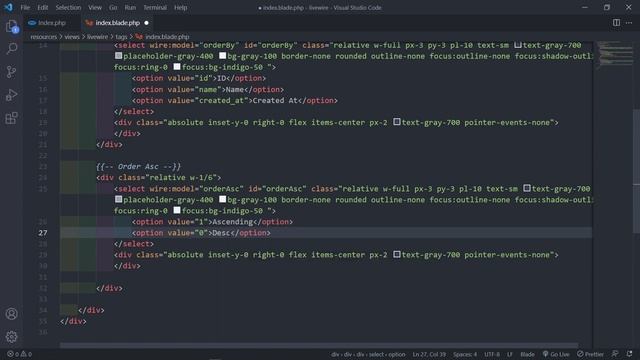Switch to index.blade.php tab
Image resolution: width=640 pixels, height=360 pixels.
(118, 23)
